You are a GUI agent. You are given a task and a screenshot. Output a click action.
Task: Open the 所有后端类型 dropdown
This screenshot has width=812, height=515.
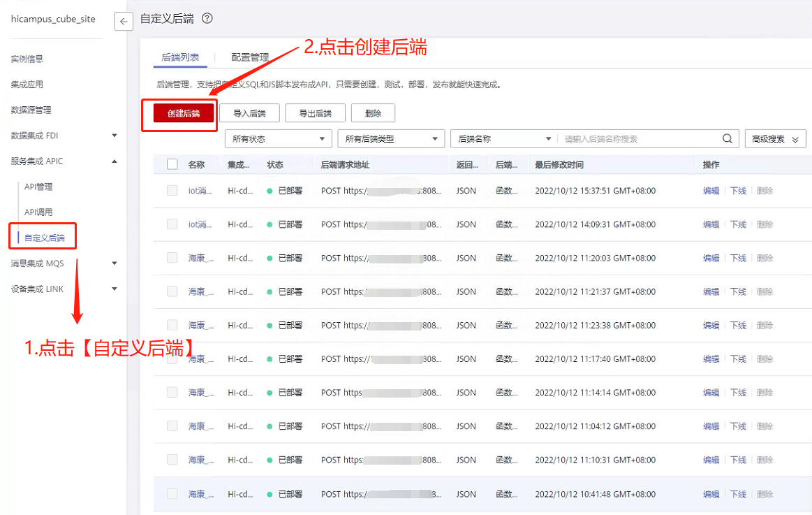click(x=390, y=139)
